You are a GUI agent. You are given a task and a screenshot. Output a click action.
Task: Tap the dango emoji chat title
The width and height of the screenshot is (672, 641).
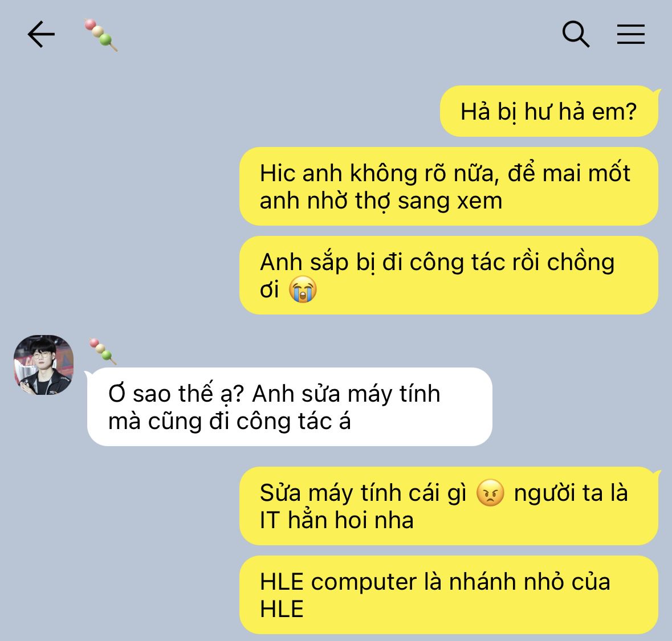[x=101, y=35]
